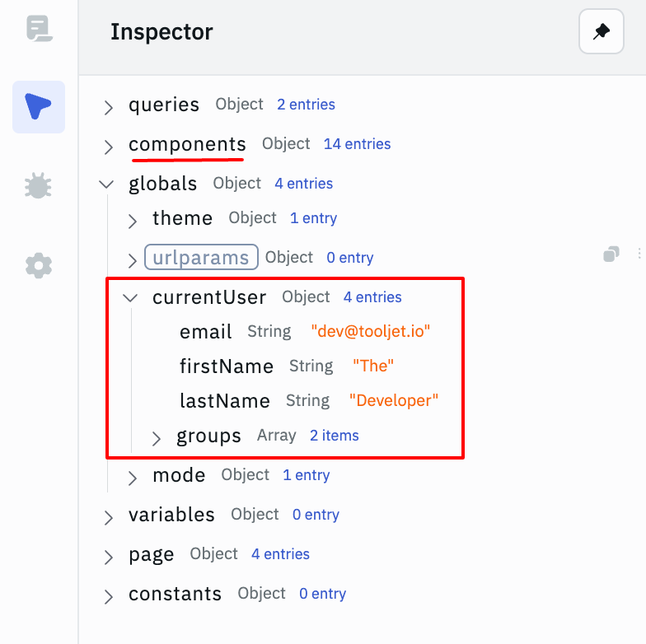Expand the constants node
The height and width of the screenshot is (644, 646).
(108, 595)
